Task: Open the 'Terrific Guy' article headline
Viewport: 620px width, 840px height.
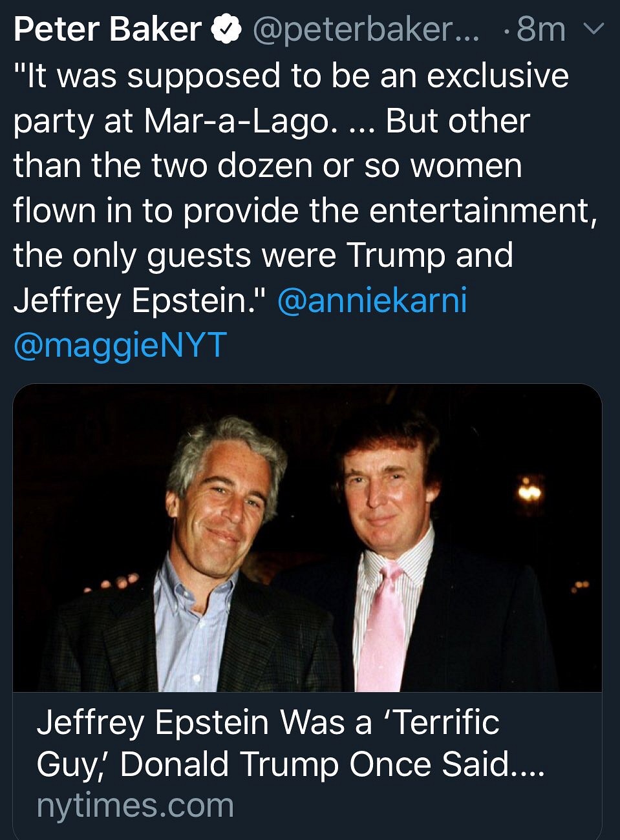Action: point(291,743)
